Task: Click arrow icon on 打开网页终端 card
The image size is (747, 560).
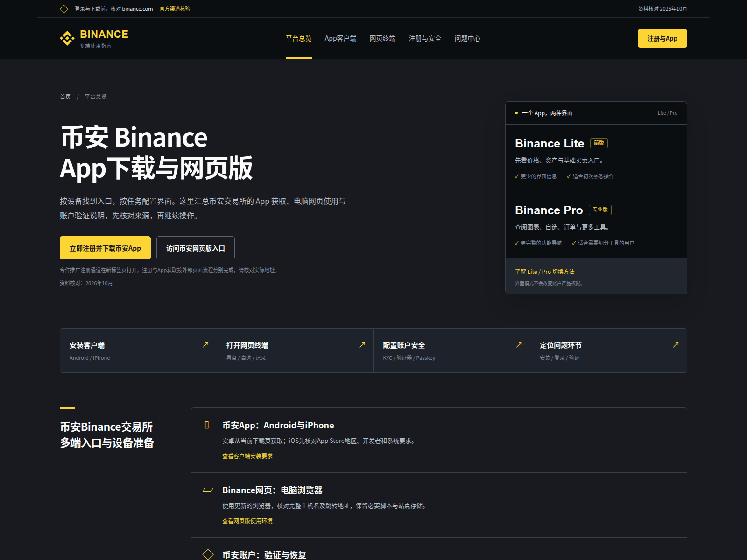Action: pos(362,344)
